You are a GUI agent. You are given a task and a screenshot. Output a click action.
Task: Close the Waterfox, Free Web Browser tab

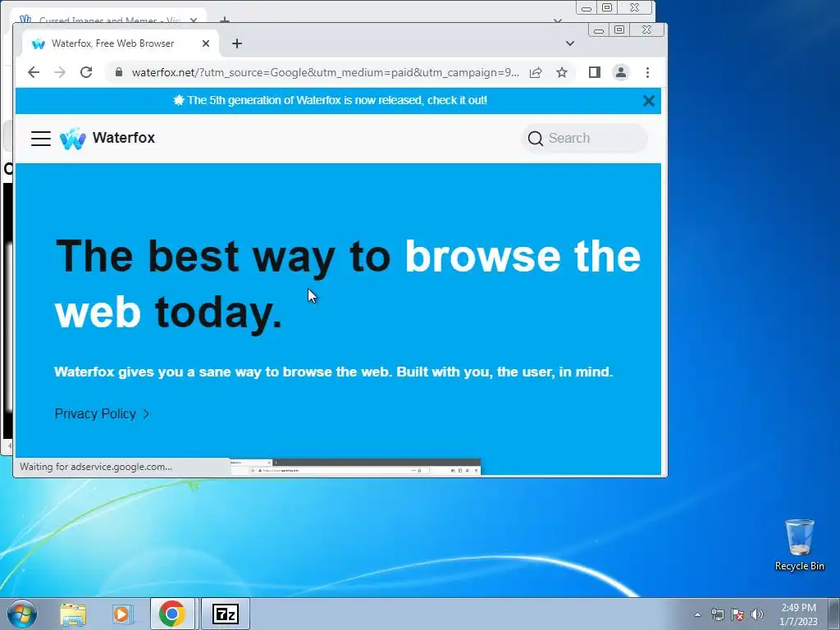[206, 43]
